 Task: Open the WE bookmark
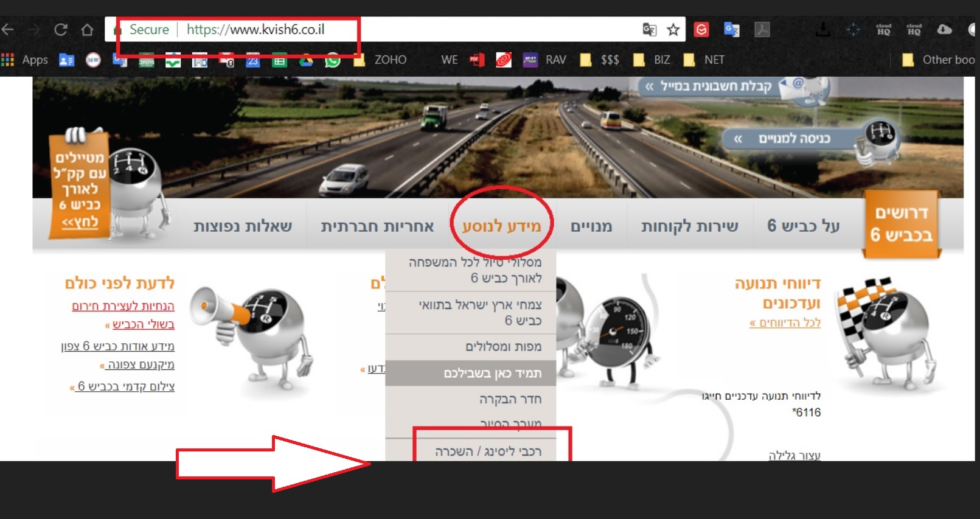tap(450, 60)
